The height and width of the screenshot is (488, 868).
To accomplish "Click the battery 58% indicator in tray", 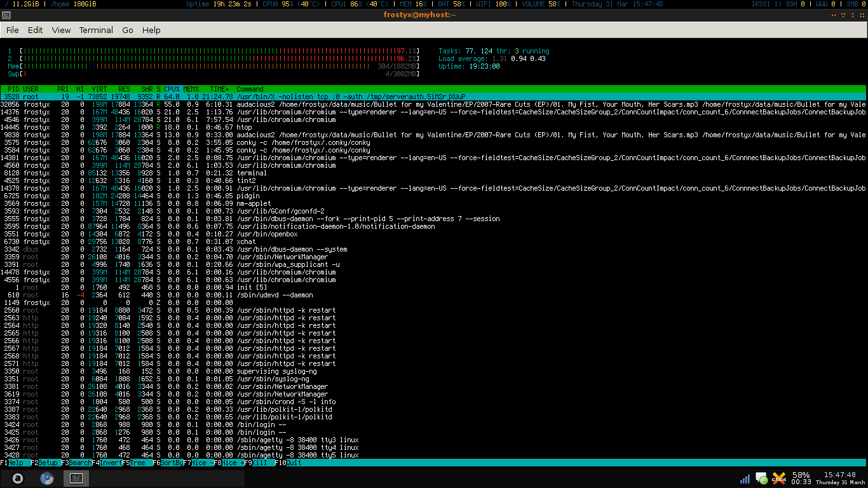I will coord(801,478).
